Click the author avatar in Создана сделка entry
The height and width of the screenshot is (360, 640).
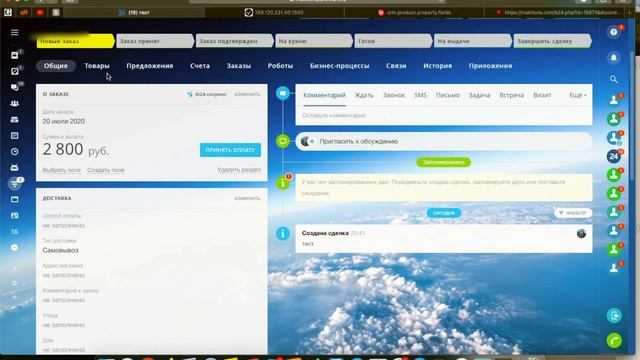pos(581,233)
